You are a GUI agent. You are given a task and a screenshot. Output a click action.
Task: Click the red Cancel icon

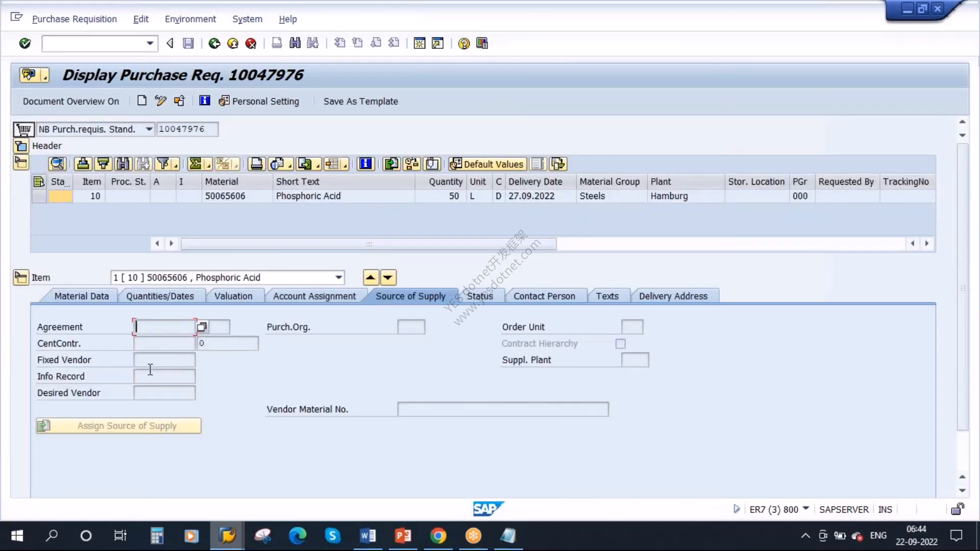click(x=251, y=43)
